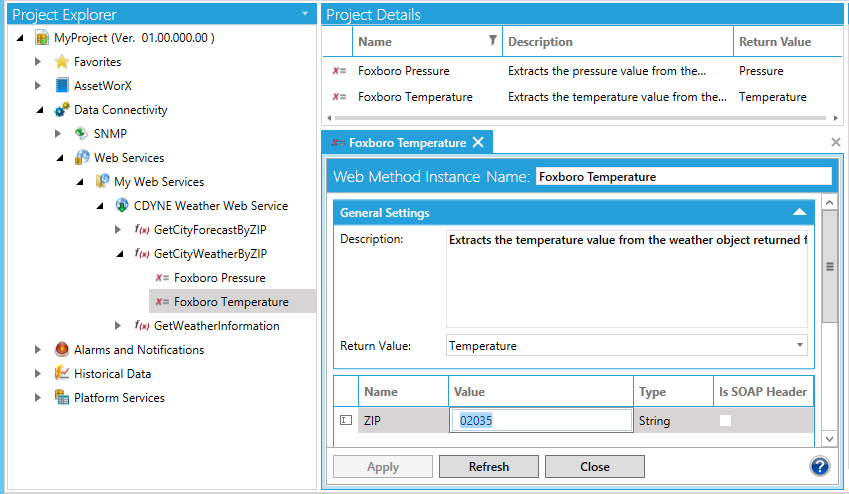Image resolution: width=849 pixels, height=494 pixels.
Task: Click the Historical Data chart icon
Action: point(62,374)
